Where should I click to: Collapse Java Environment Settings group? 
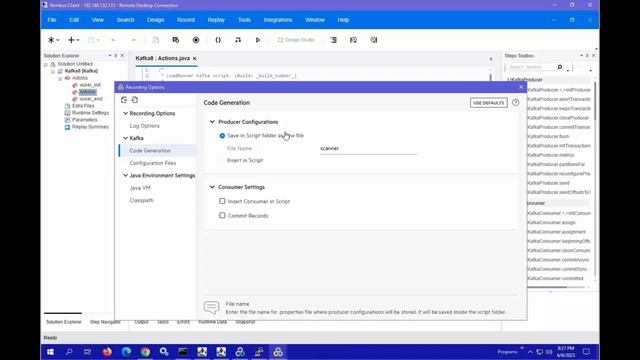point(125,176)
